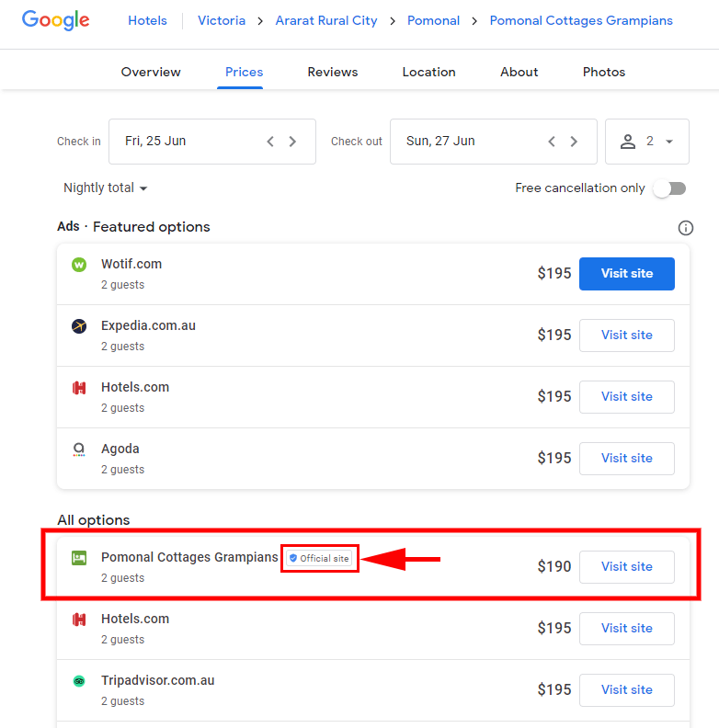Visit site for Pomonal Cottages Grampians
This screenshot has height=728, width=719.
coord(626,567)
